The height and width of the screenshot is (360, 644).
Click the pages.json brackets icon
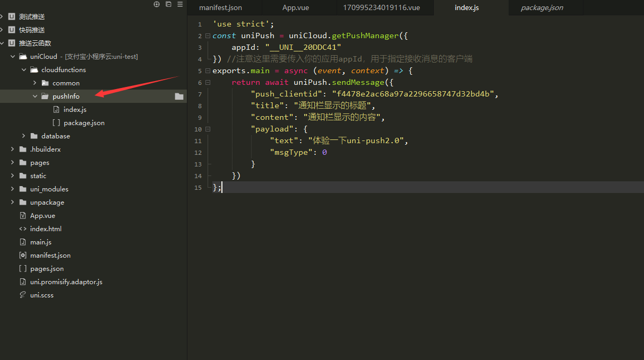(23, 269)
